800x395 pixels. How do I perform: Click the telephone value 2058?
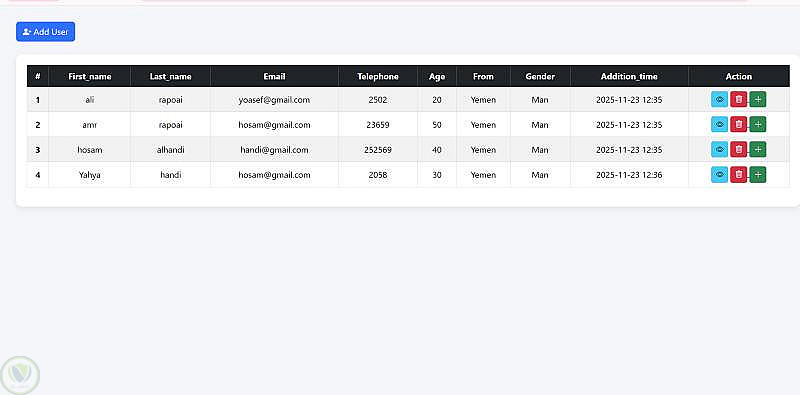click(378, 175)
